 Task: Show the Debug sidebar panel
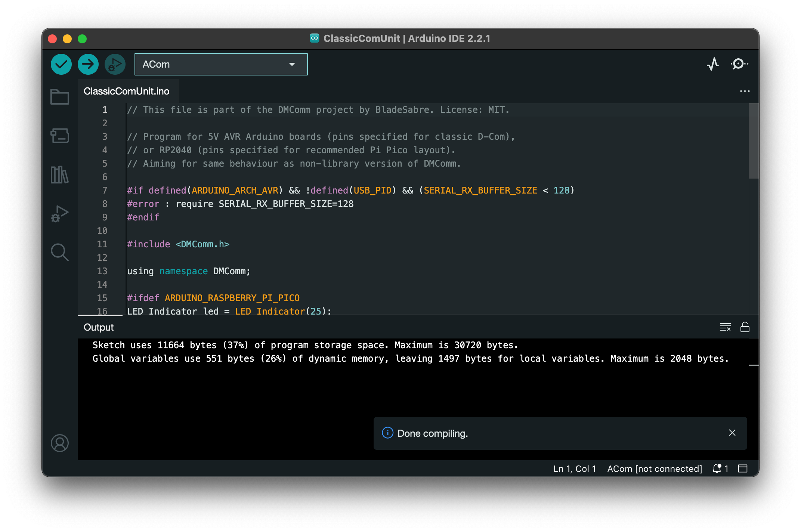(60, 214)
